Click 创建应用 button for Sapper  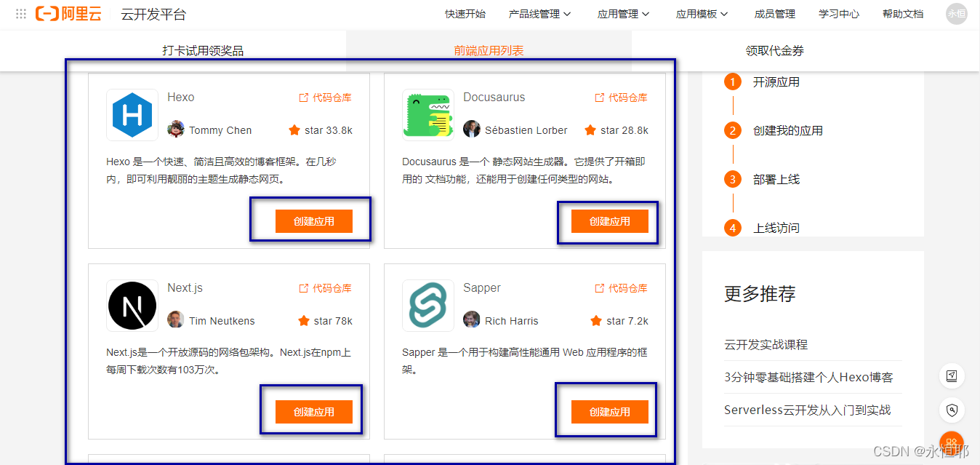(610, 412)
